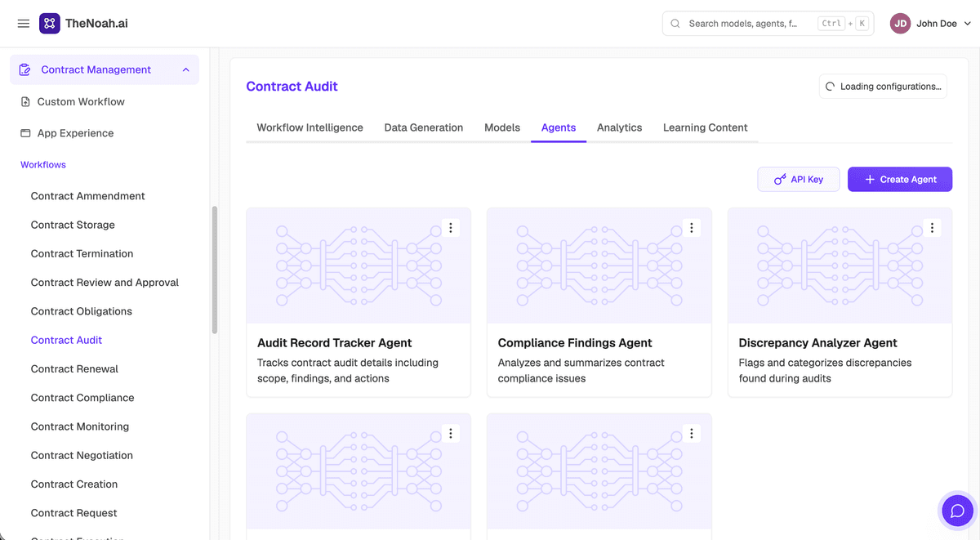Image resolution: width=980 pixels, height=540 pixels.
Task: Select Contract Audit workflow in sidebar
Action: (67, 340)
